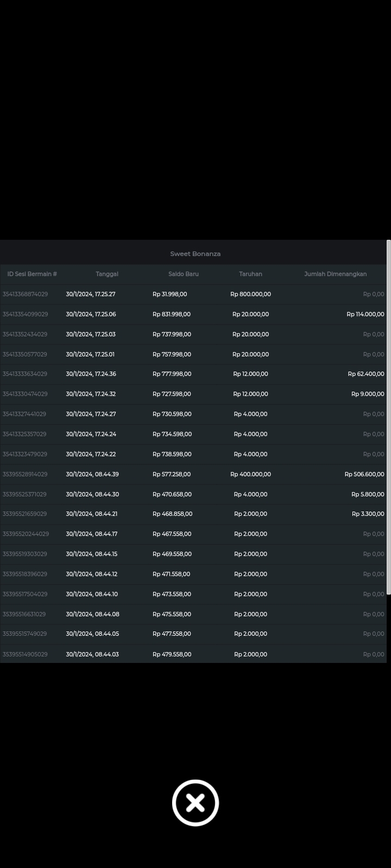The height and width of the screenshot is (868, 391).
Task: Click the Jumlah Dimenangkan column header
Action: [x=335, y=274]
